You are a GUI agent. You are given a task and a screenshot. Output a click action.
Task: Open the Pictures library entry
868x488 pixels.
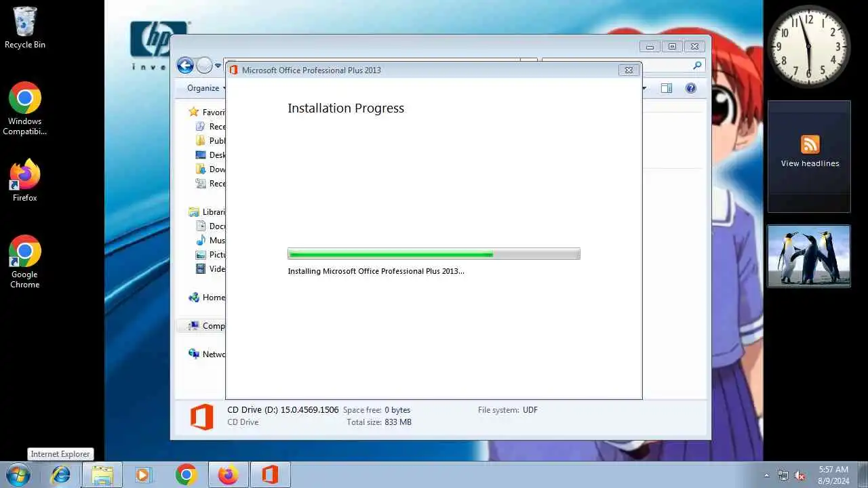coord(210,255)
